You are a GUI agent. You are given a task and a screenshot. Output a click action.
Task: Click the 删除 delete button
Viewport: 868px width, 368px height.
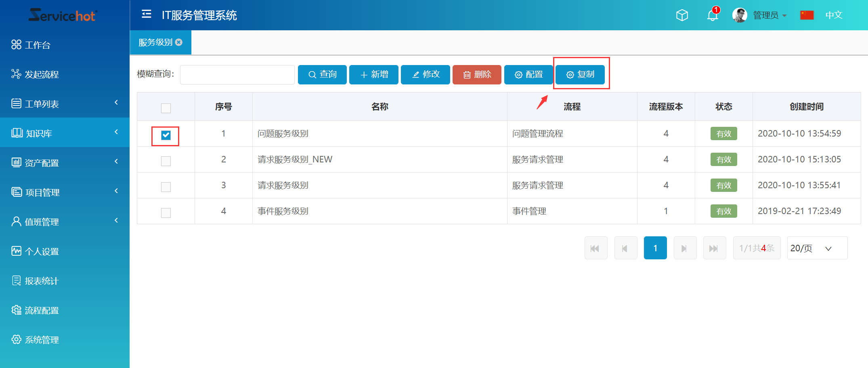(477, 74)
